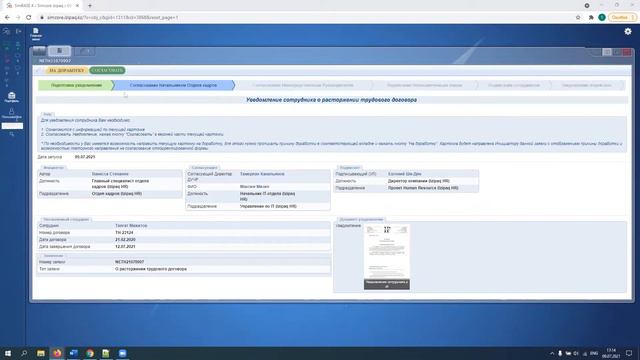Open the Пользователь user icon in sidebar

click(11, 113)
